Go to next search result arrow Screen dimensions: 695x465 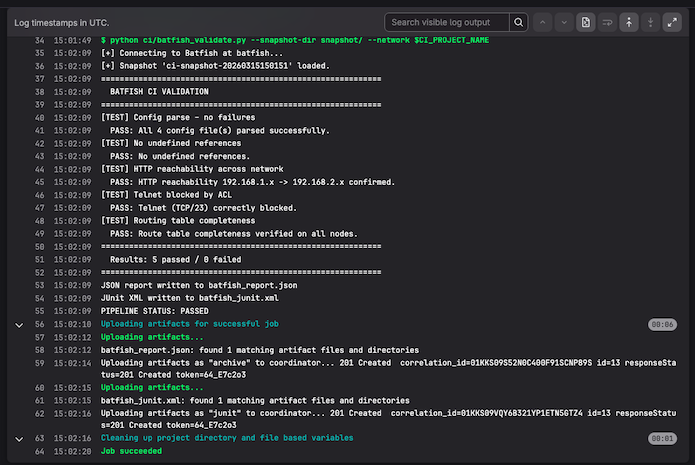(564, 22)
